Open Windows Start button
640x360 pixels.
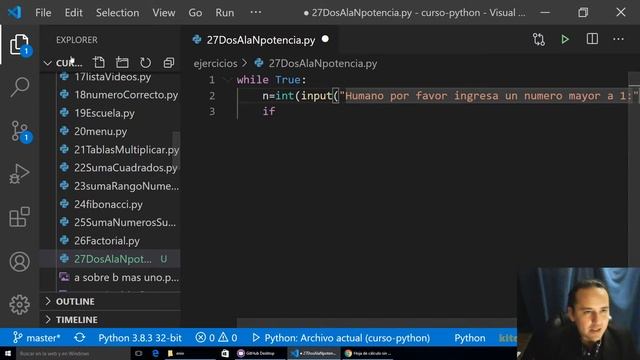coord(8,353)
